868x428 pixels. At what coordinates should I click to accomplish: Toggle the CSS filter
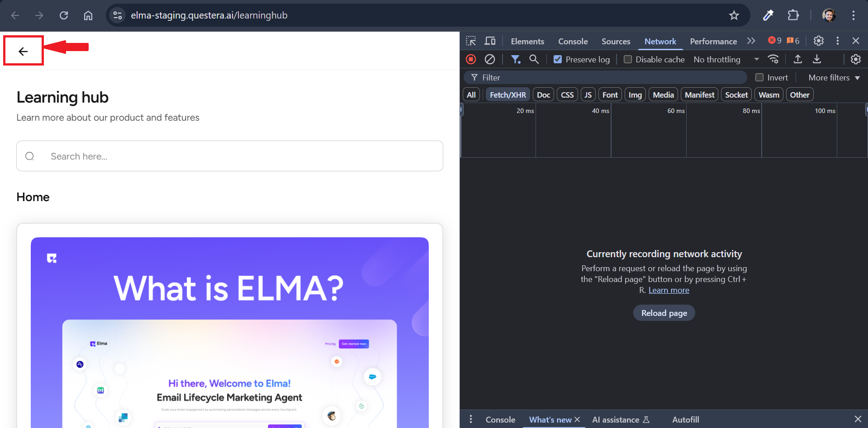567,95
